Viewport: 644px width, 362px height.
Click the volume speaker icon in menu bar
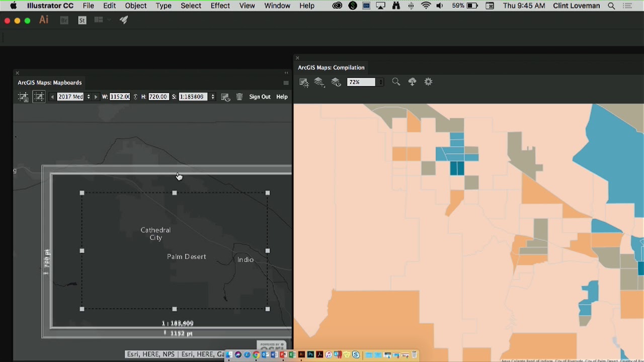(x=440, y=6)
